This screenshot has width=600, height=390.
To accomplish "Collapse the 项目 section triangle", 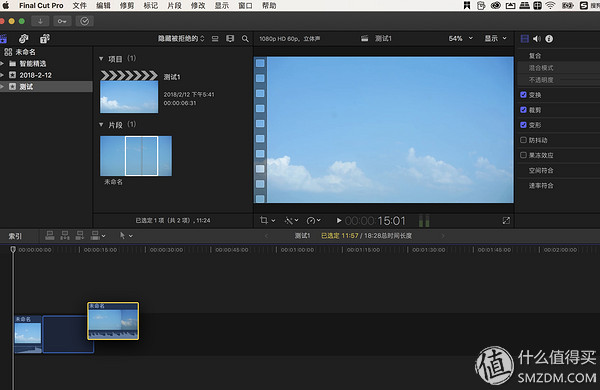I will [101, 59].
